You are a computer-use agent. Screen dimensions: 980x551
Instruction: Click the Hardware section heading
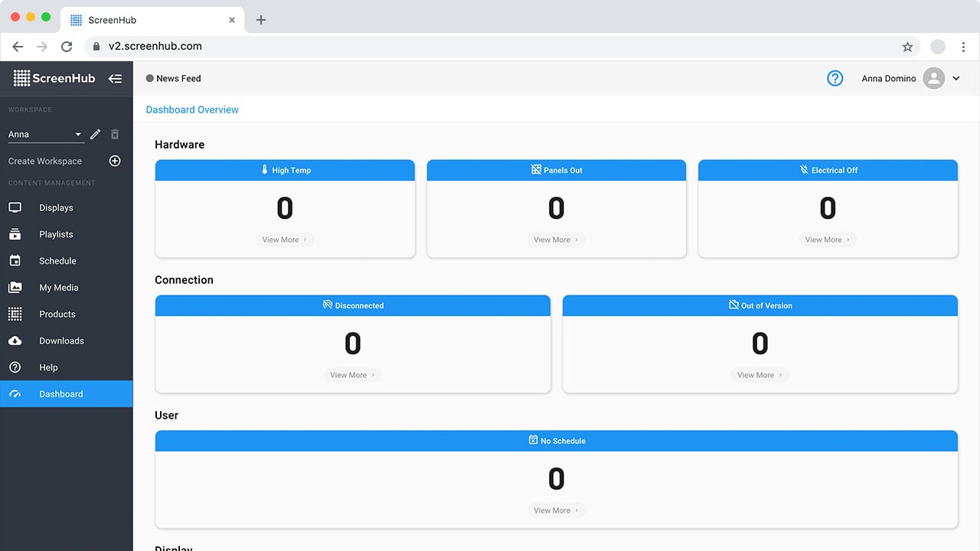179,145
